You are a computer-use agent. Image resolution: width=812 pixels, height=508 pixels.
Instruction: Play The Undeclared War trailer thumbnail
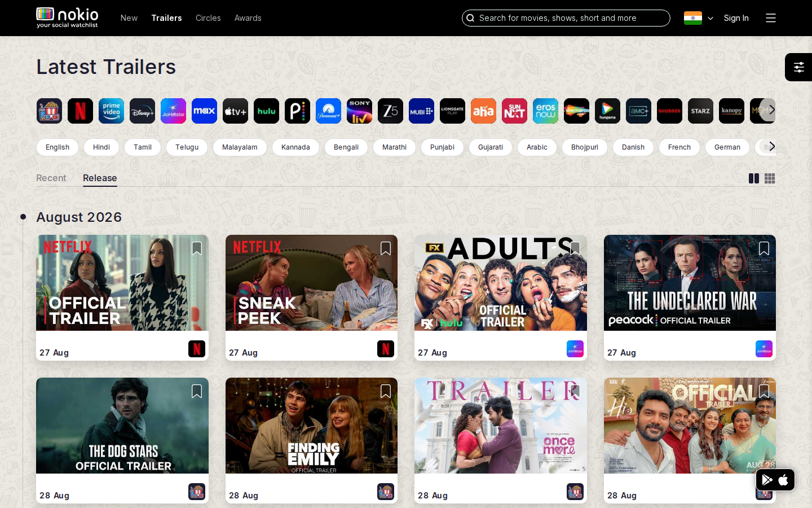[690, 283]
